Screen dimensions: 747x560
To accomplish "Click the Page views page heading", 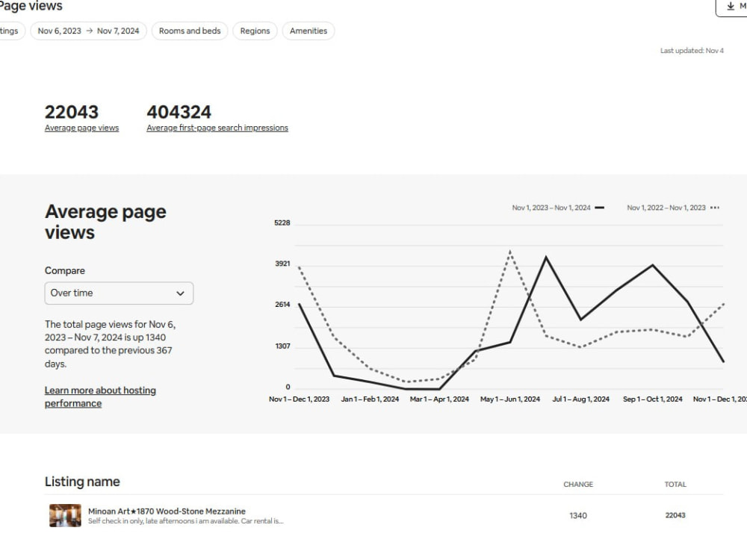I will tap(31, 6).
